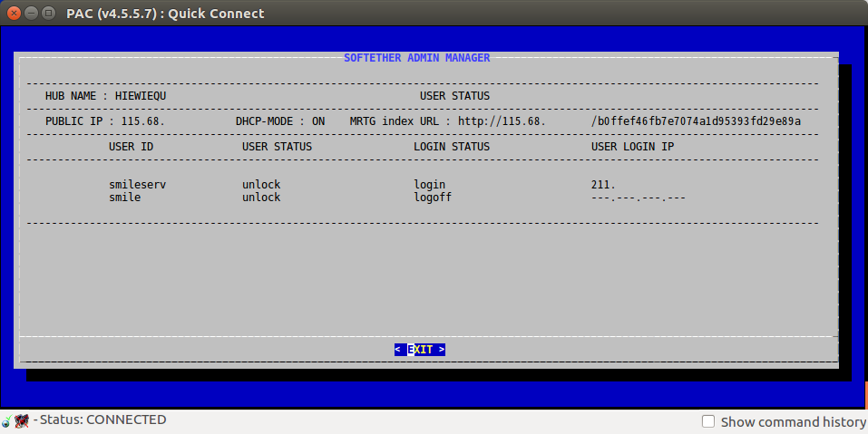The height and width of the screenshot is (434, 868).
Task: Click the 'USER STATUS' column header
Action: [277, 147]
